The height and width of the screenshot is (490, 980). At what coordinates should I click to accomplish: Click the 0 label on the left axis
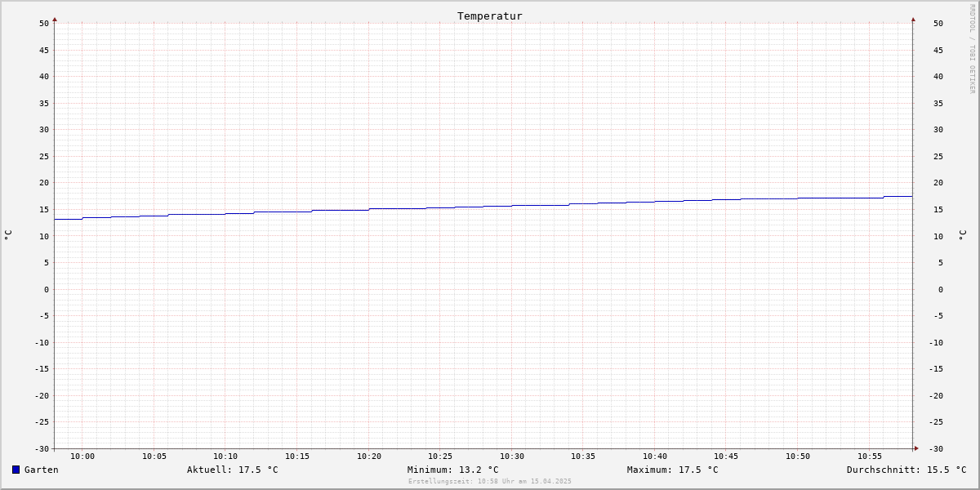click(47, 289)
